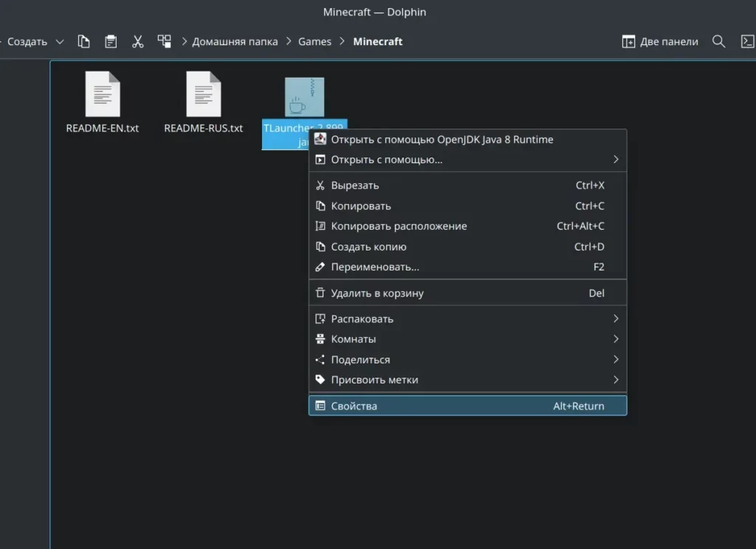Click the breadcrumb arrow before Games

289,41
